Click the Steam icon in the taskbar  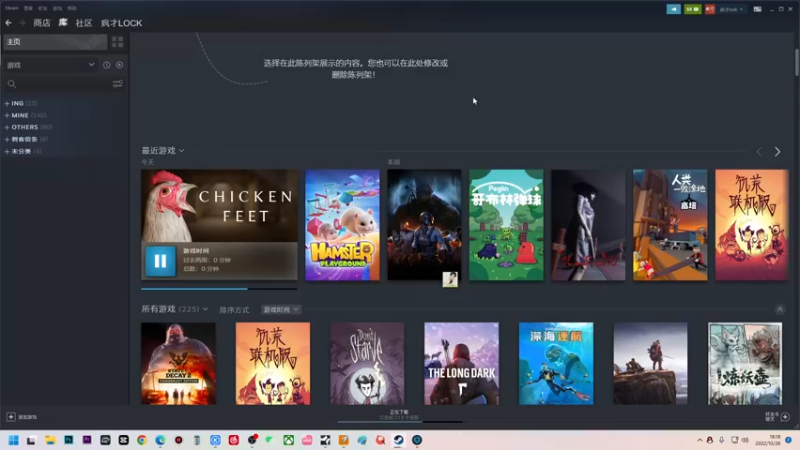(398, 440)
